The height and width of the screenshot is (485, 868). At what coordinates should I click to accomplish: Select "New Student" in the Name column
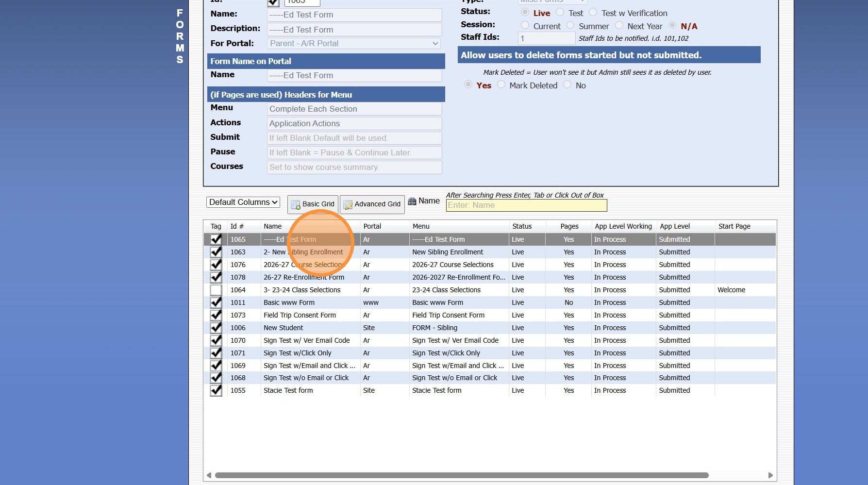[283, 328]
